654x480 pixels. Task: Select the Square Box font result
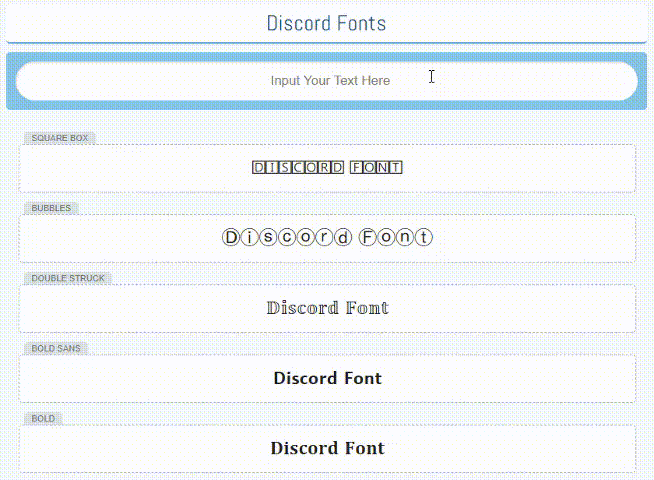click(x=327, y=168)
